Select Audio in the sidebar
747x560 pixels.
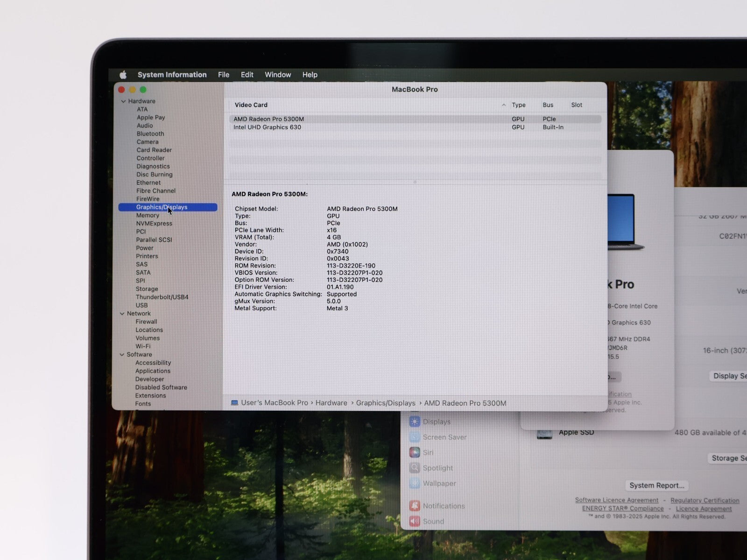[145, 126]
